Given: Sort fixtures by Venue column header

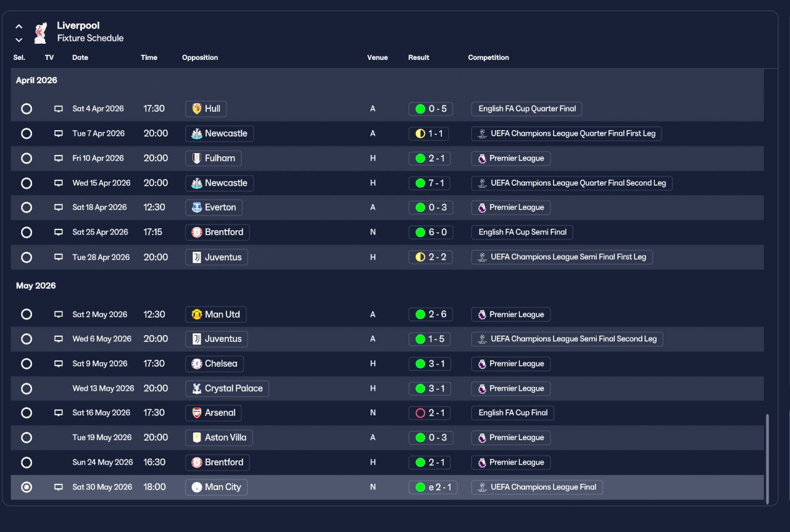Looking at the screenshot, I should pyautogui.click(x=378, y=57).
